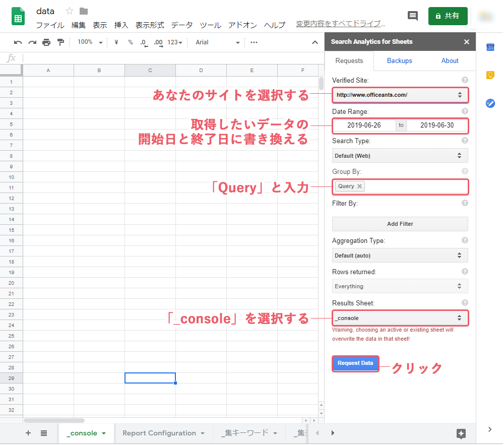The image size is (504, 445).
Task: Click the help icon next to Rows returned
Action: [465, 272]
